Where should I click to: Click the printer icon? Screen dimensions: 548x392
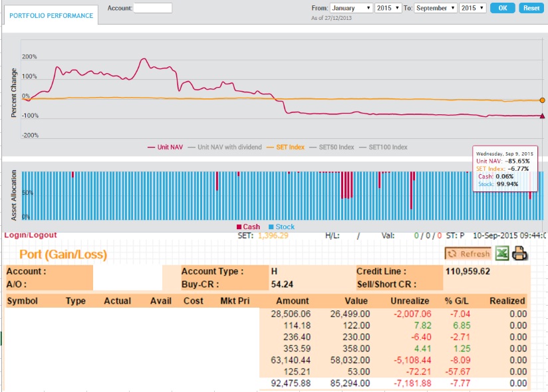click(520, 253)
